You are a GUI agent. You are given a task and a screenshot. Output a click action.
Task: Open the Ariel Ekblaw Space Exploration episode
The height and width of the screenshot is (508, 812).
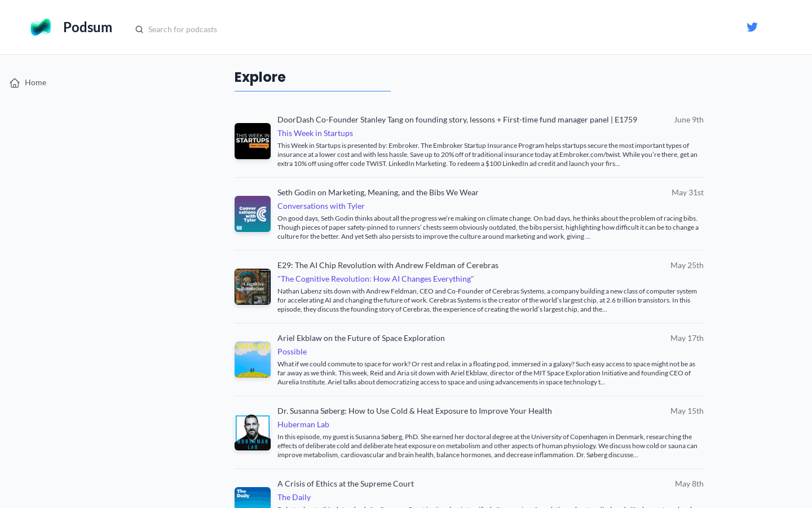[361, 338]
